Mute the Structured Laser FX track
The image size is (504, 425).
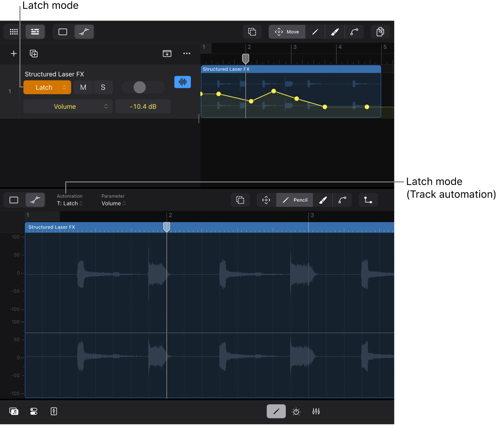pos(83,87)
